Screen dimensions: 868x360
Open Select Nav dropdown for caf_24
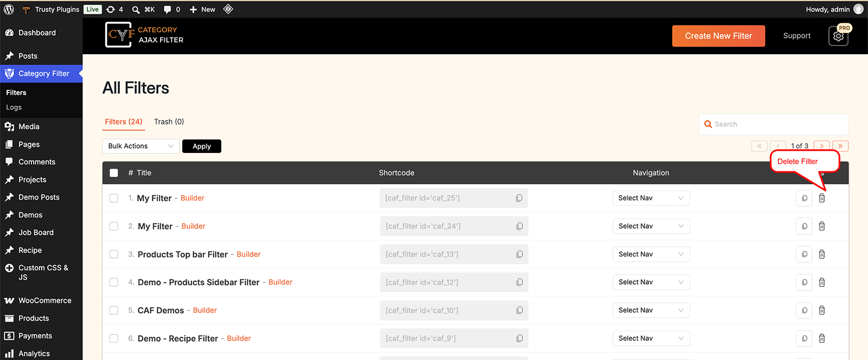tap(651, 226)
